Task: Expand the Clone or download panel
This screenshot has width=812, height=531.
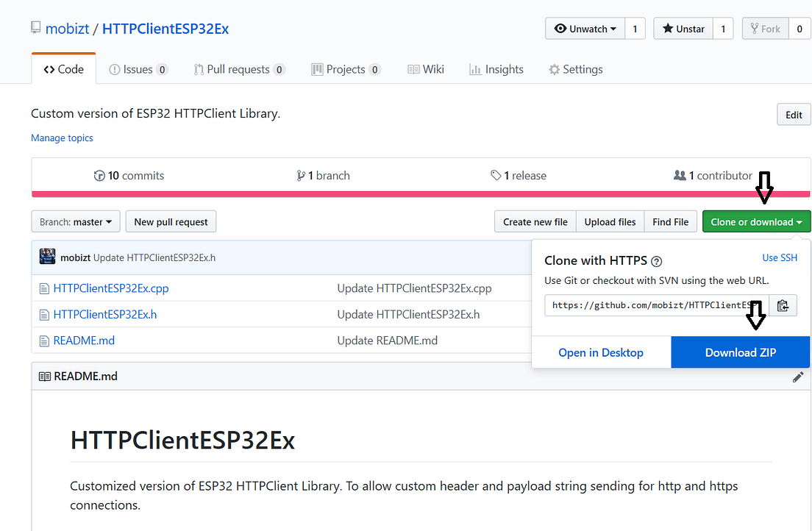Action: [x=756, y=221]
